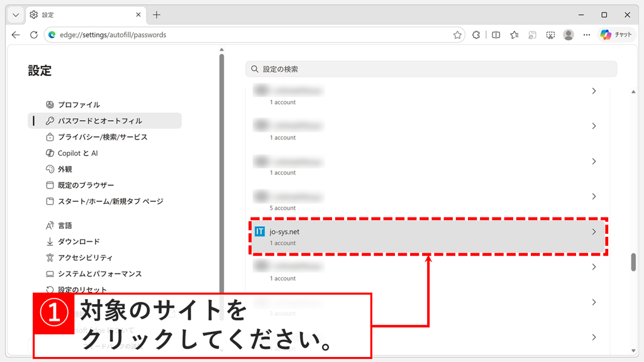Close the 設定 tab
Viewport: 644px width, 362px height.
(138, 15)
